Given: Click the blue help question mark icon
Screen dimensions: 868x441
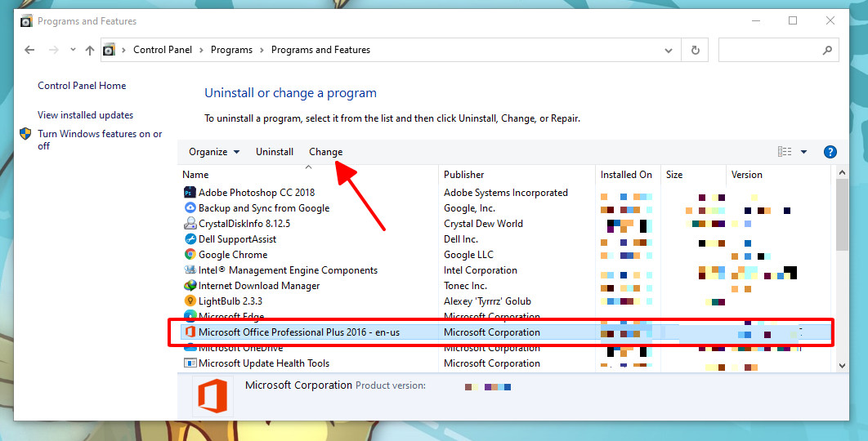Looking at the screenshot, I should pos(830,152).
